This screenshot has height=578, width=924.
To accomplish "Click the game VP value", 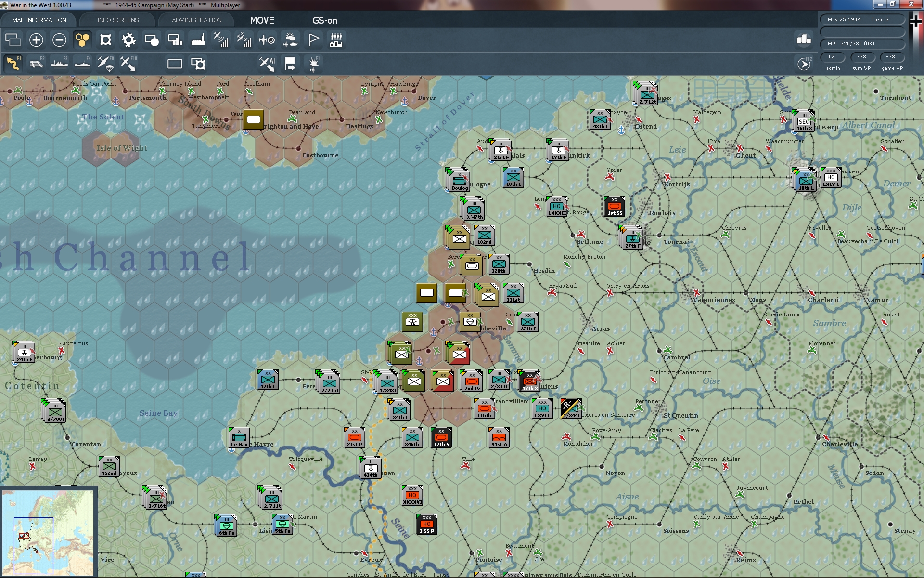I will [x=892, y=57].
